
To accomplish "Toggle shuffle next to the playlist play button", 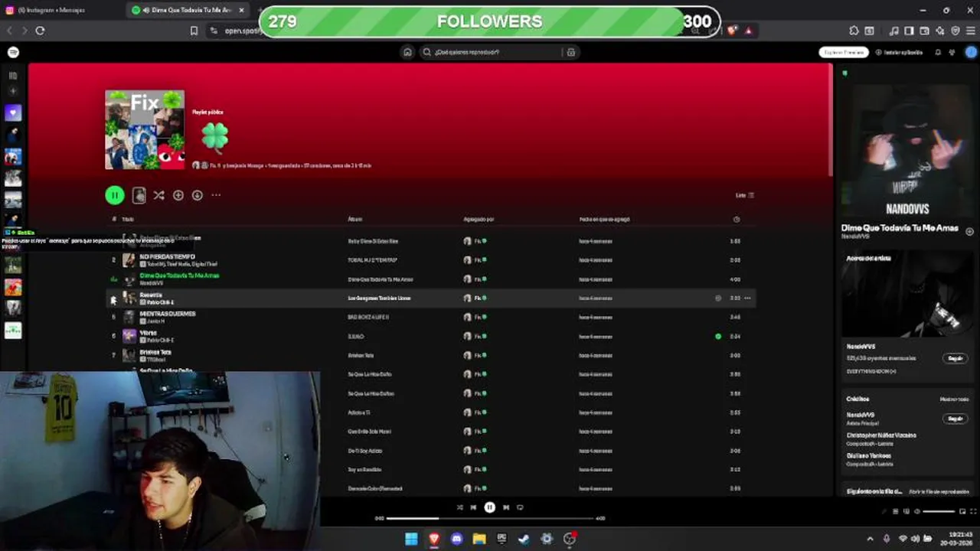I will click(x=158, y=195).
